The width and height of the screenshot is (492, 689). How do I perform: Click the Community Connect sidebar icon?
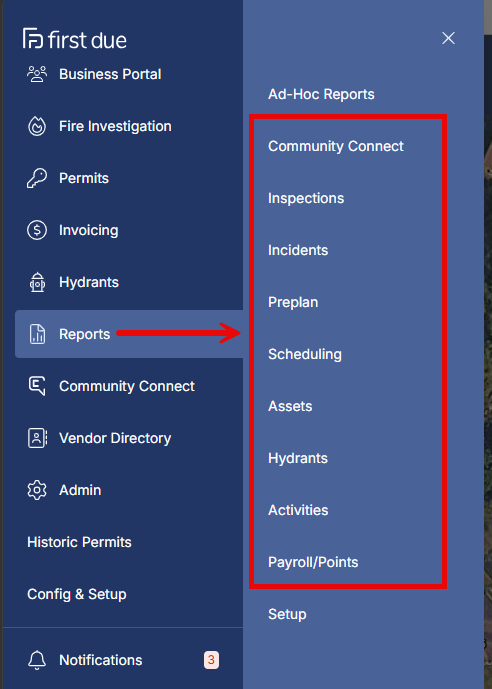coord(37,386)
